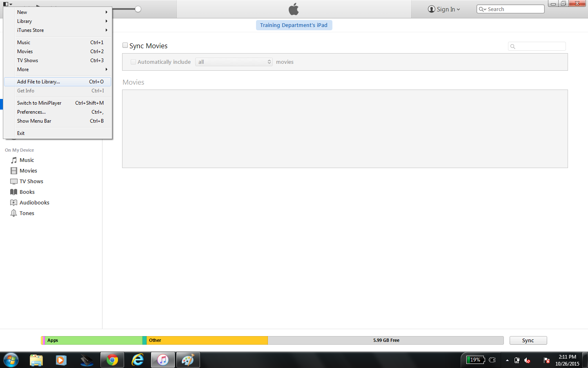Expand the iTunes Store submenu
588x368 pixels.
[x=58, y=30]
